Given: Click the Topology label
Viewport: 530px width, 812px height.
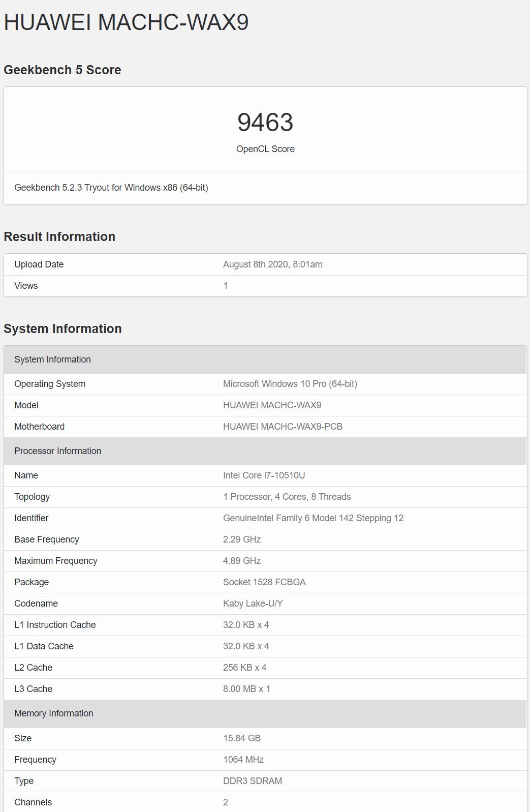Looking at the screenshot, I should [32, 497].
